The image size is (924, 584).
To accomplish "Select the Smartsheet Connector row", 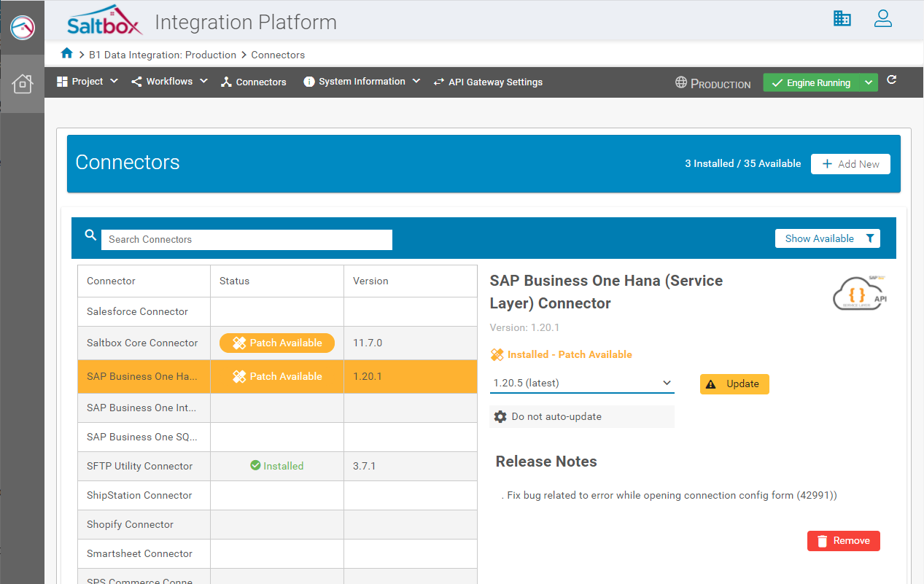I will click(277, 554).
